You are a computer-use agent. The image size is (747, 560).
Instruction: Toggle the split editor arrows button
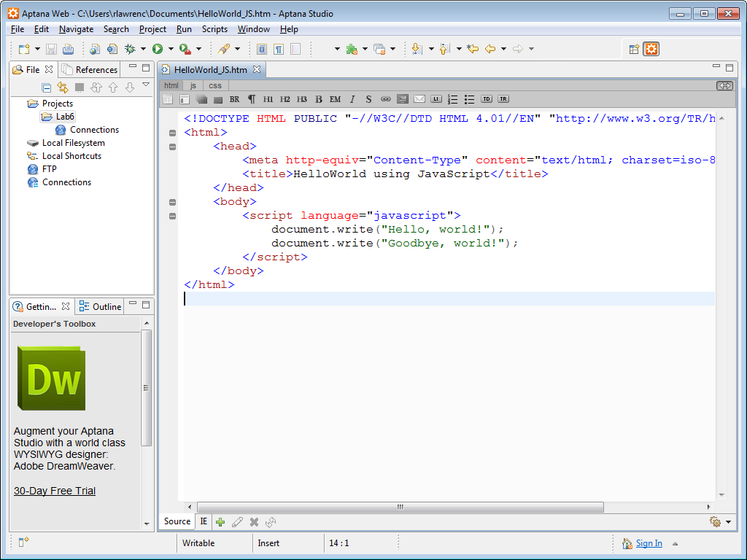[x=724, y=86]
